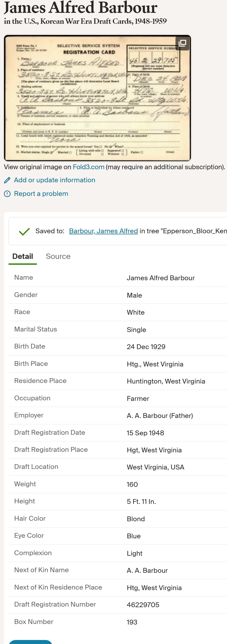Click the green checkmark next to Saved to
This screenshot has width=227, height=644.
(x=24, y=231)
